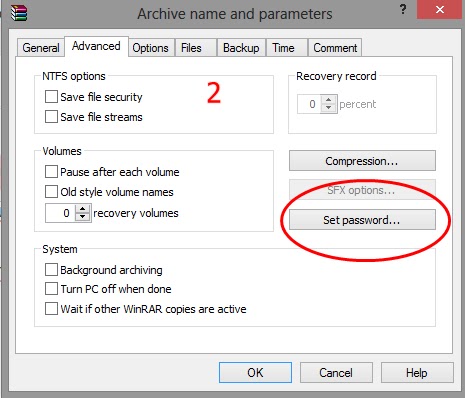
Task: Click the Set password... button
Action: tap(362, 220)
